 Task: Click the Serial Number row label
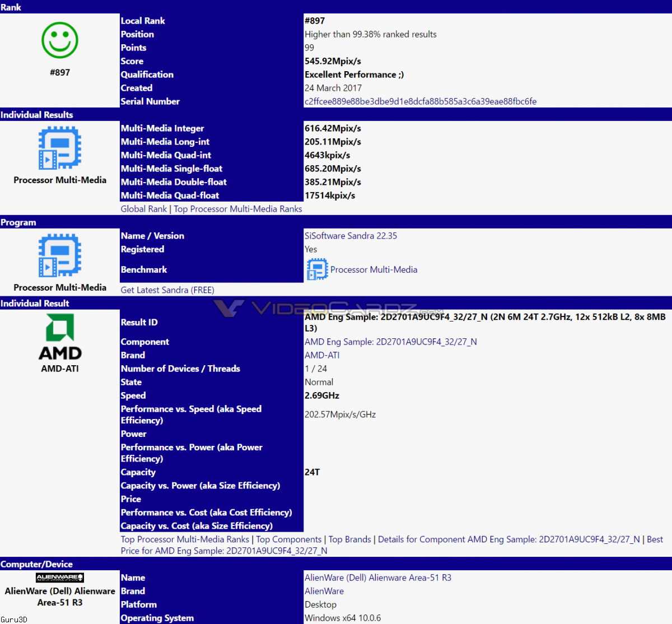point(150,101)
